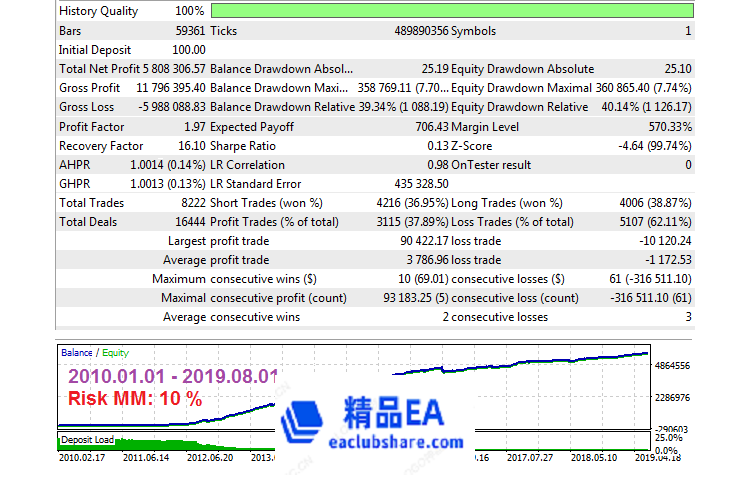Click the Total Trades value 8222

coord(190,203)
